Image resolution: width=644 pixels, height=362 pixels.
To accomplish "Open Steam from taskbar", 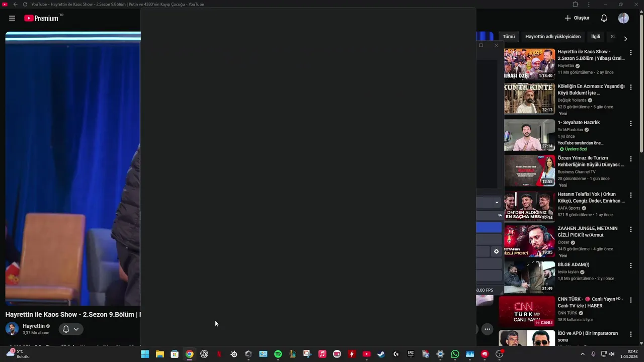I will pos(381,354).
